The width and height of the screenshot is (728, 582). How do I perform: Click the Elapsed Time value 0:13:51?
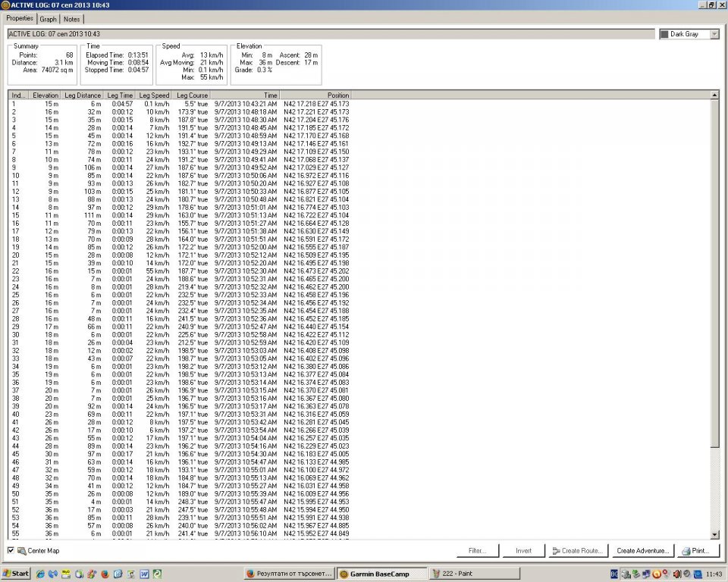coord(138,55)
